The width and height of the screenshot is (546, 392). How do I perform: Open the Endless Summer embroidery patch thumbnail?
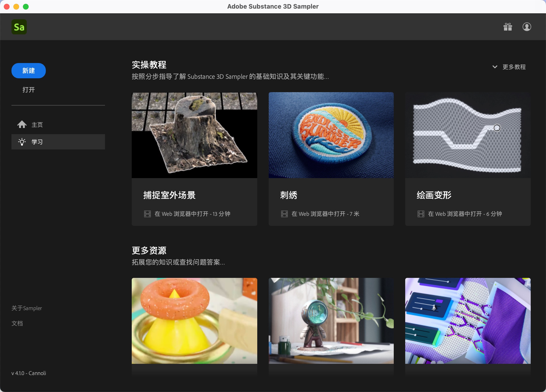pos(331,135)
